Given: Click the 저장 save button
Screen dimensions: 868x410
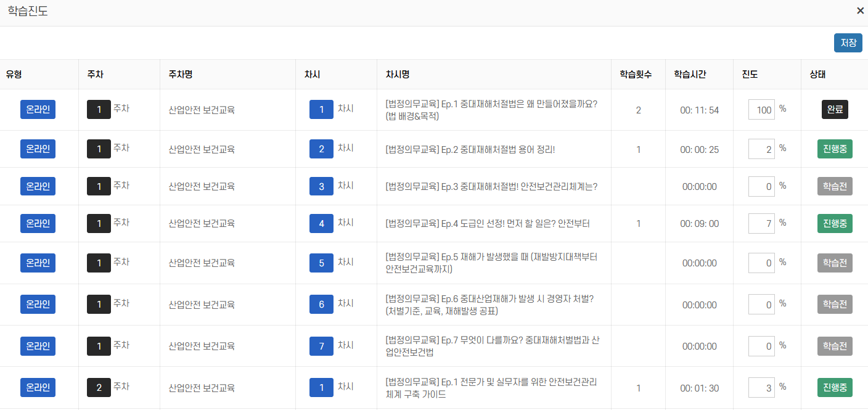Looking at the screenshot, I should tap(848, 43).
